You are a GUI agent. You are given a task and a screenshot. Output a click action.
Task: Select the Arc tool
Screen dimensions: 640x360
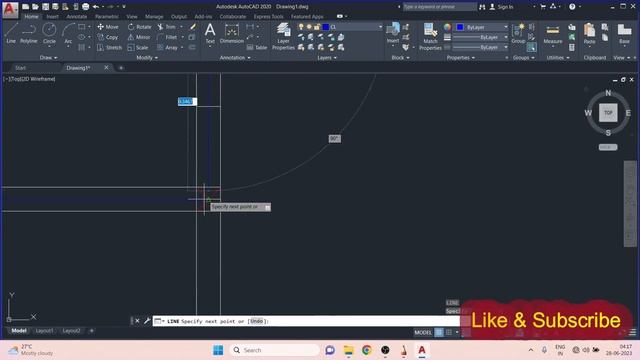pyautogui.click(x=68, y=33)
